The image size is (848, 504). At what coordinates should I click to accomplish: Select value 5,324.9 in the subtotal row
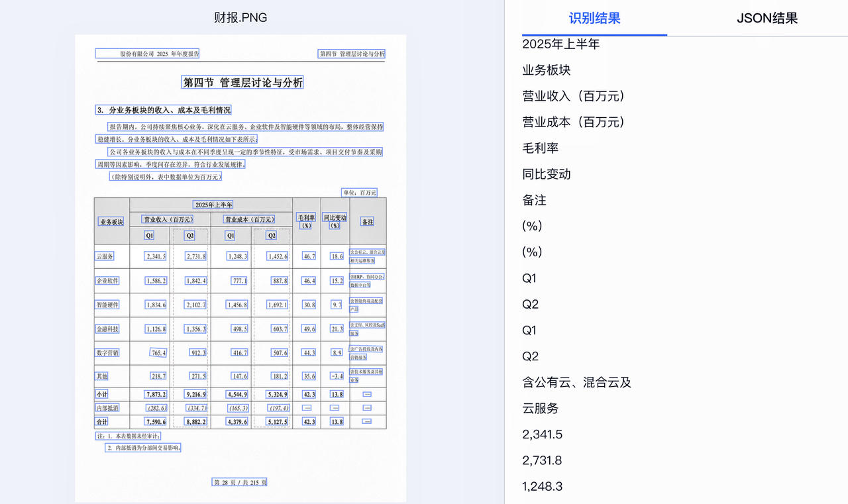point(278,394)
